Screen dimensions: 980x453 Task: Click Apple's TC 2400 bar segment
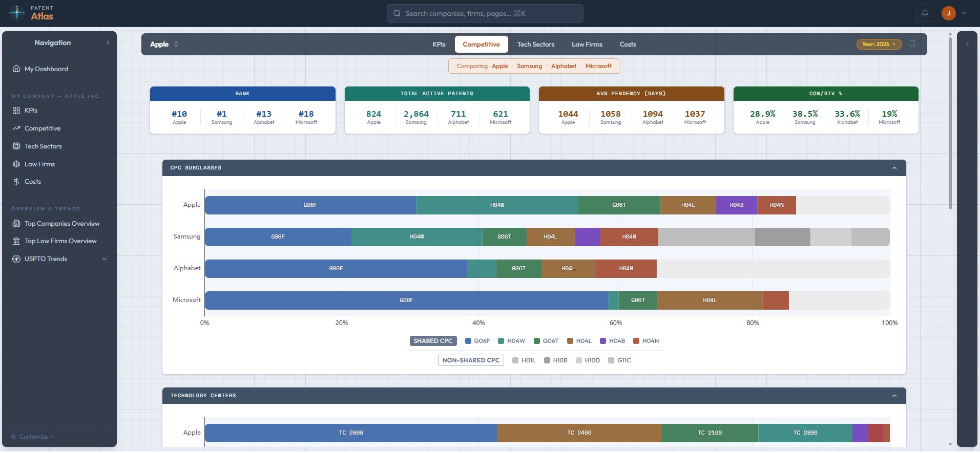579,433
